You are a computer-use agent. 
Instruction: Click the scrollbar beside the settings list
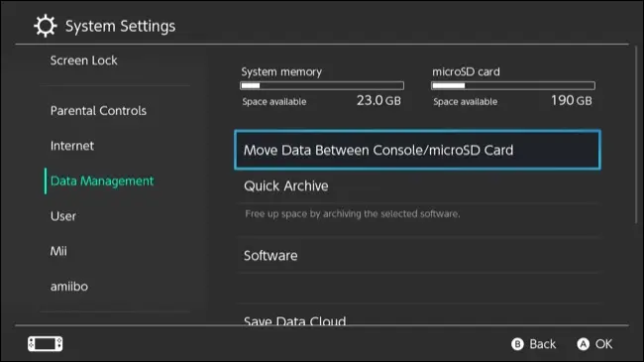637,136
